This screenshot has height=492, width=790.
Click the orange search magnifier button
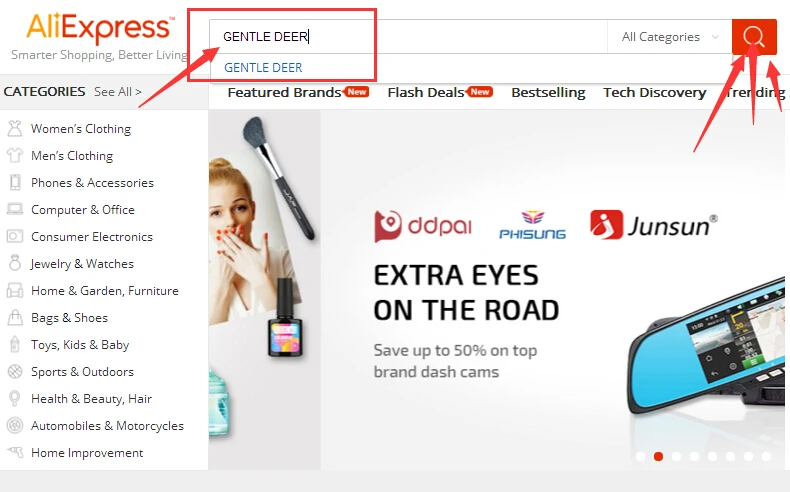click(754, 36)
